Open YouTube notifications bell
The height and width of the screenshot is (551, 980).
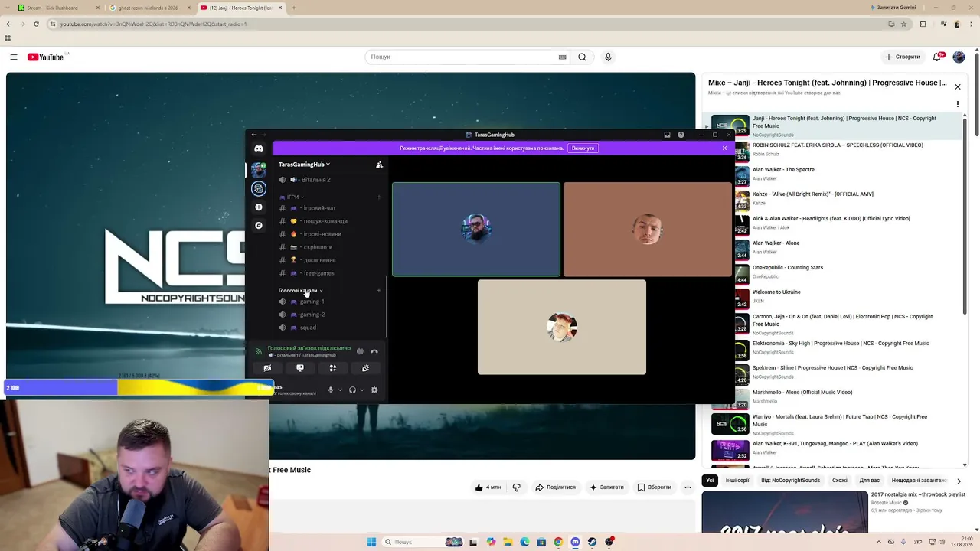[937, 57]
